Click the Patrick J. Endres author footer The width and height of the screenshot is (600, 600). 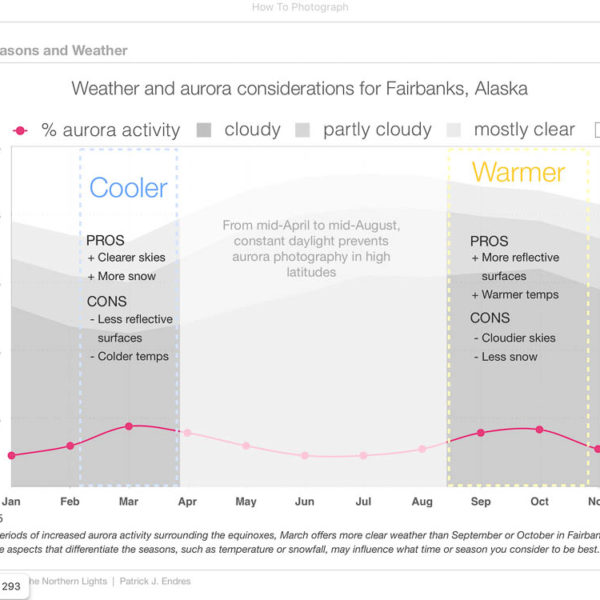point(155,581)
